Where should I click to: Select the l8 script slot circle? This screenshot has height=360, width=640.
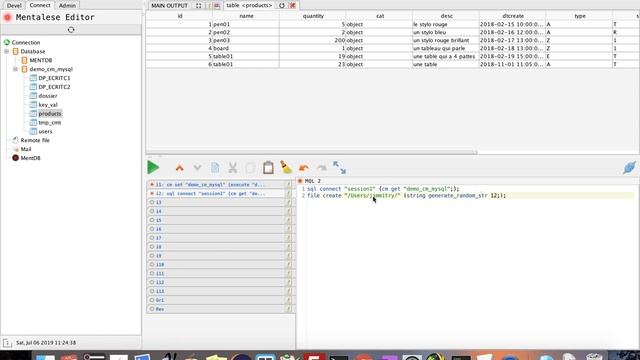coord(152,247)
